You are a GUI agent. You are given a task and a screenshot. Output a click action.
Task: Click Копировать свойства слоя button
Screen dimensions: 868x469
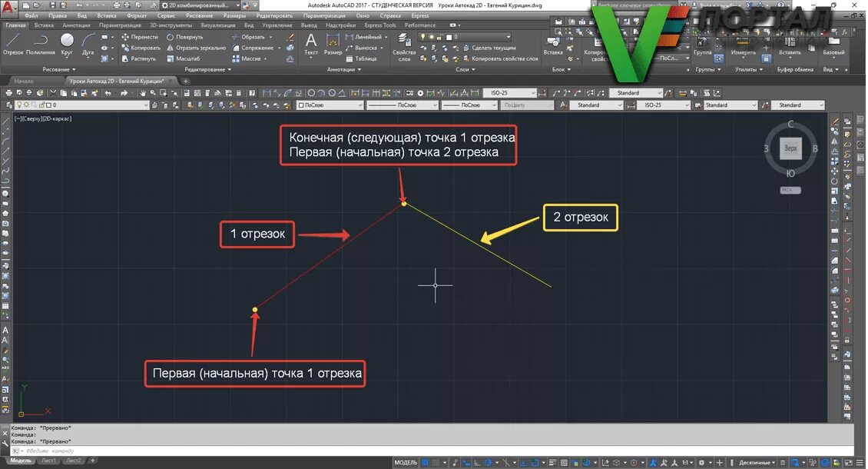500,58
